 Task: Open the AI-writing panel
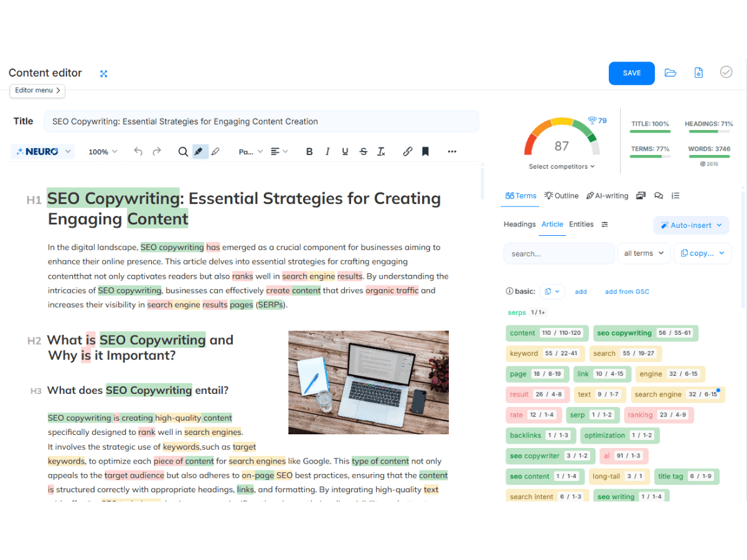click(607, 195)
